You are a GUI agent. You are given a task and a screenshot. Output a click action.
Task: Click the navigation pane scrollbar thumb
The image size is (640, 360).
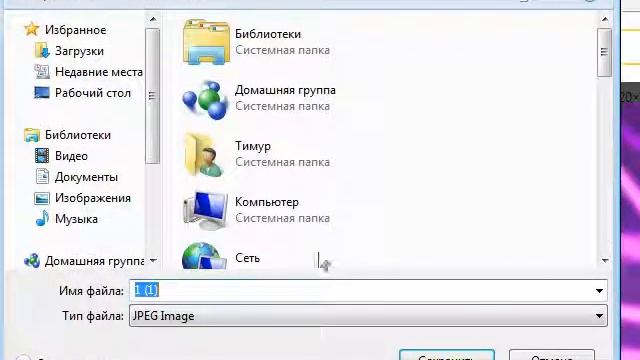tap(153, 96)
